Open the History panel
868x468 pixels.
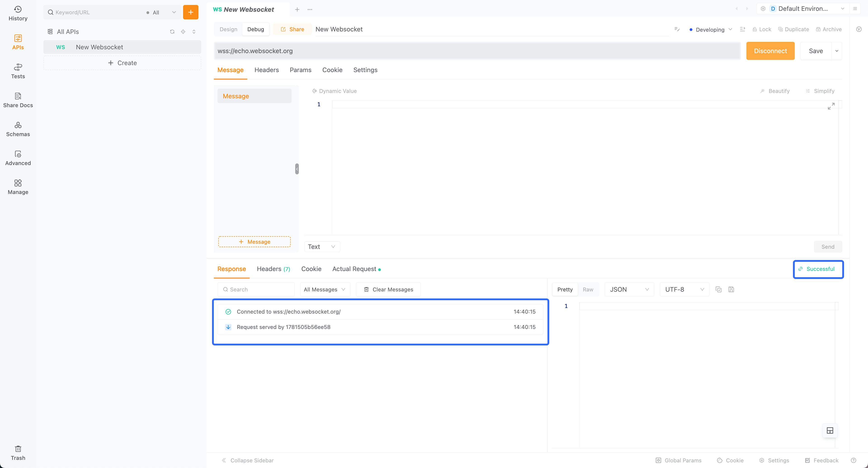tap(18, 14)
